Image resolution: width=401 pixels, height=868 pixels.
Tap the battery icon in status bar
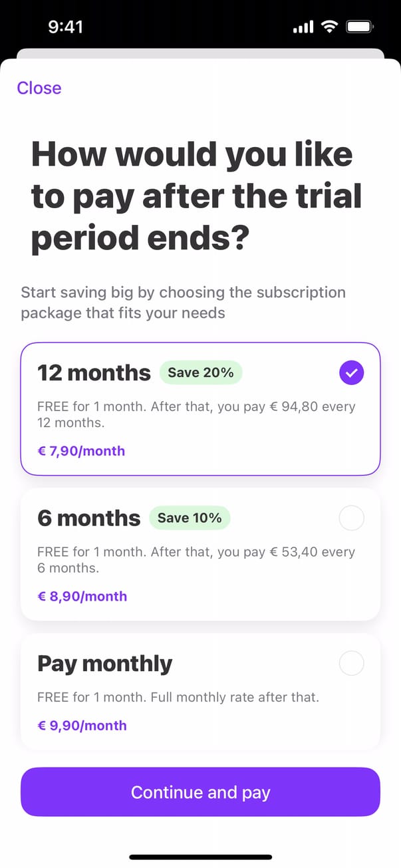pos(360,27)
